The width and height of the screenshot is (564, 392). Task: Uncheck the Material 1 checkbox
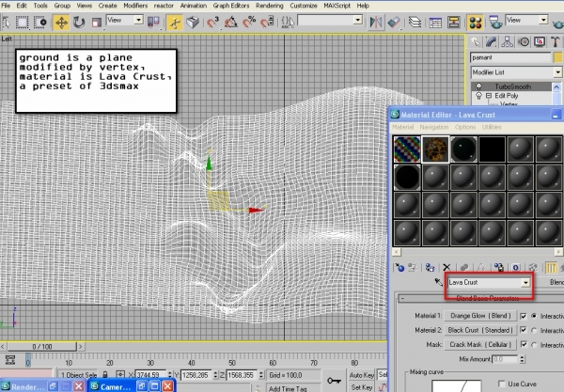[524, 316]
